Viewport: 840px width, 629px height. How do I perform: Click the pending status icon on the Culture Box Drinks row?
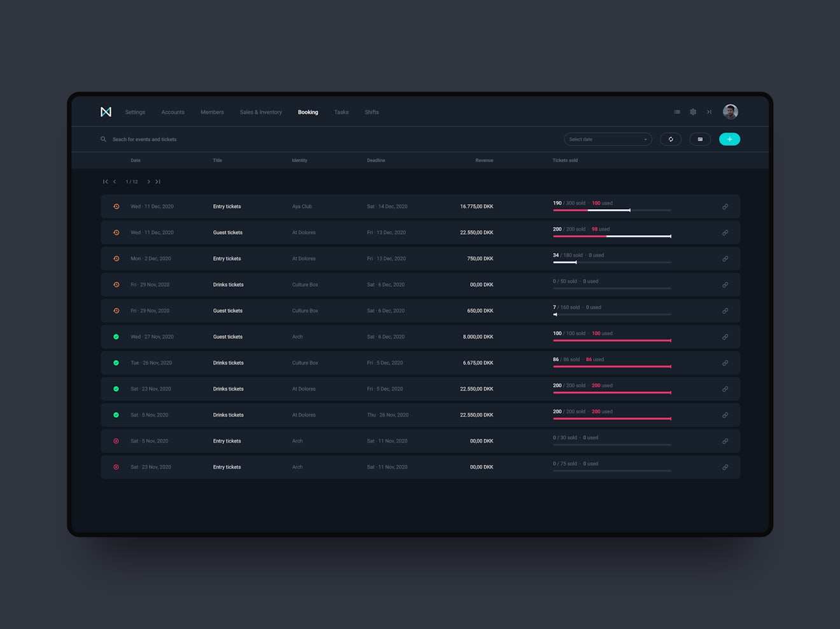(x=116, y=284)
